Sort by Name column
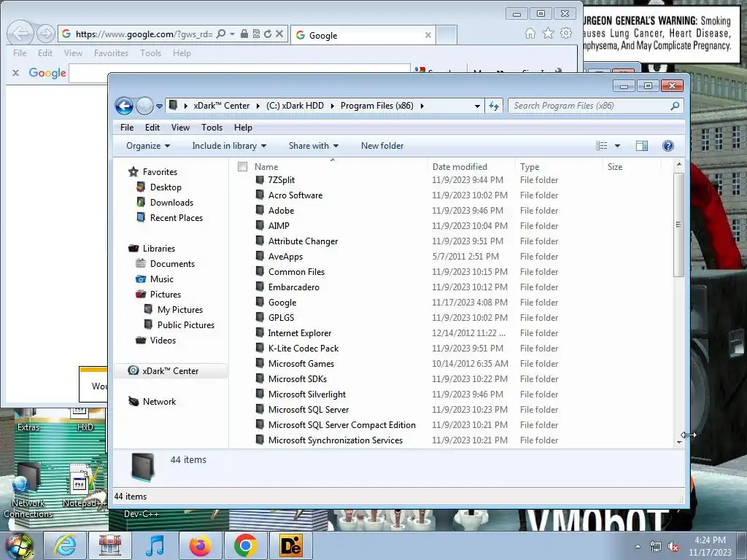Screen dimensions: 747x560 point(266,167)
